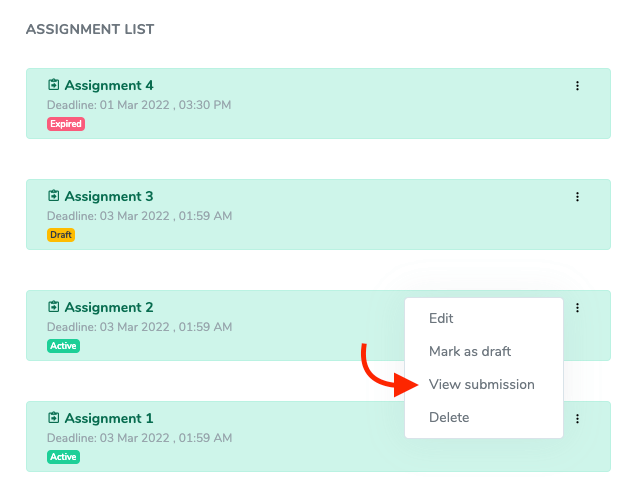The height and width of the screenshot is (495, 635).
Task: Close the three-dot menu on Assignment 2
Action: tap(577, 308)
